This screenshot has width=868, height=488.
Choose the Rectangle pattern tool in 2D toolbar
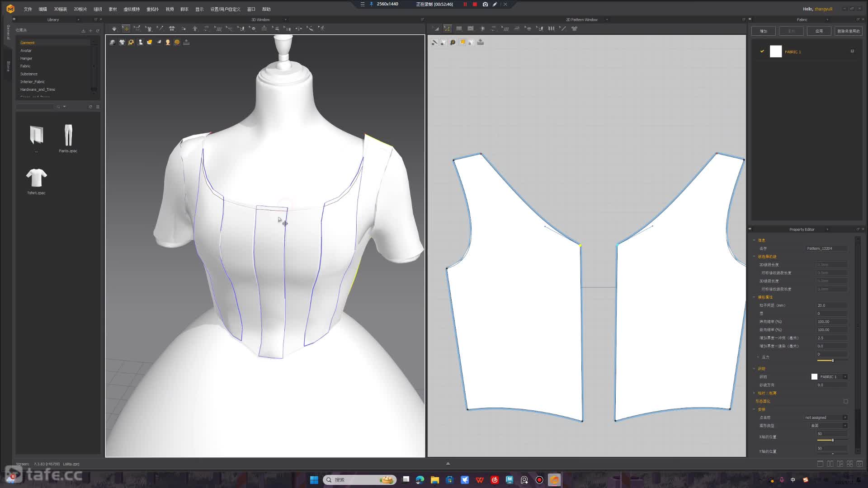pyautogui.click(x=459, y=28)
